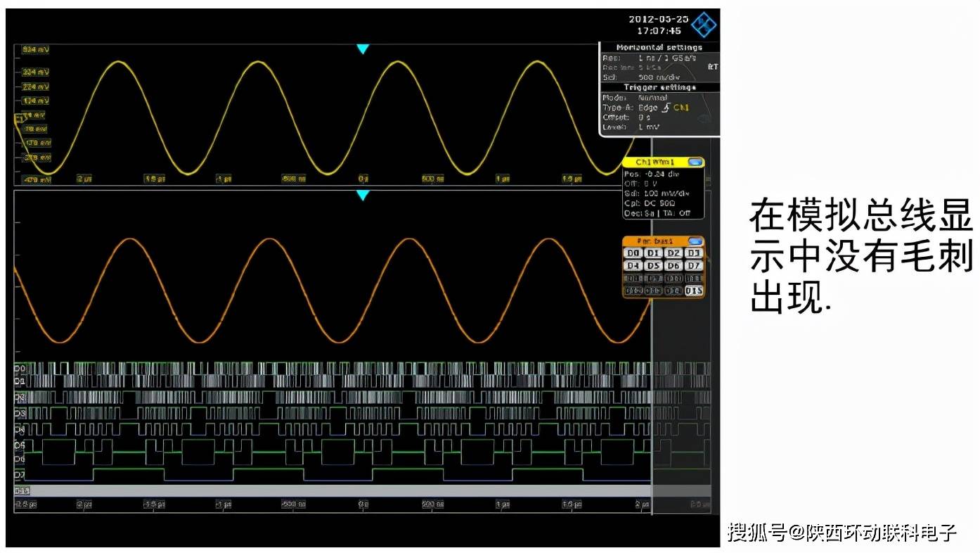Viewport: 980px width, 553px height.
Task: Open the Horizontal settings header
Action: click(659, 47)
